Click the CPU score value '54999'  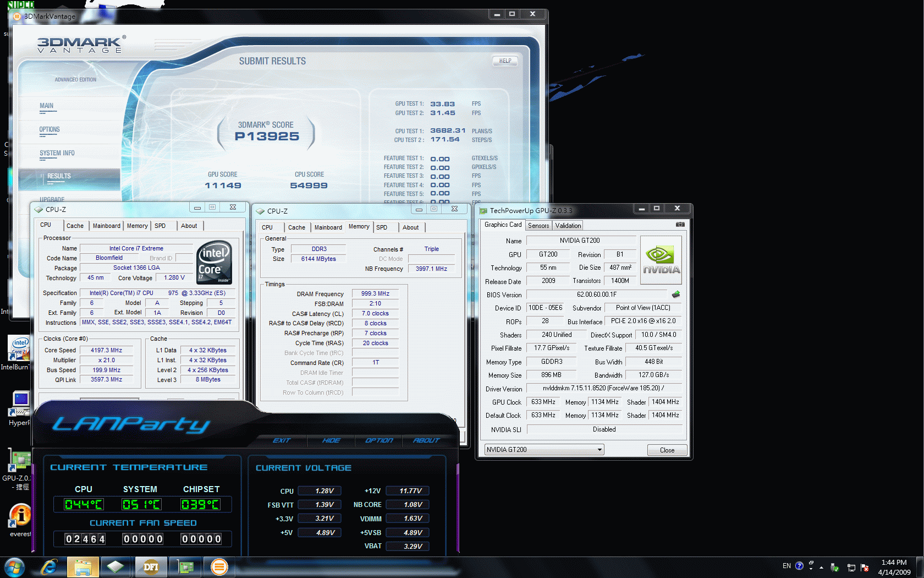tap(309, 186)
